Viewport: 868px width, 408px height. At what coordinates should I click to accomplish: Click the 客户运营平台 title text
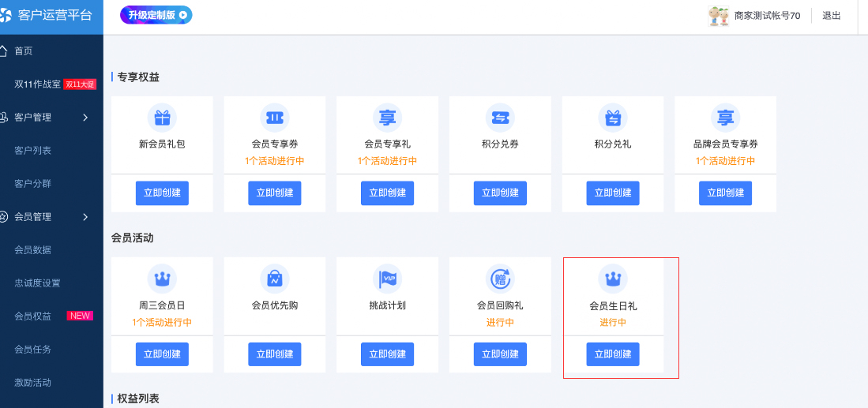54,16
